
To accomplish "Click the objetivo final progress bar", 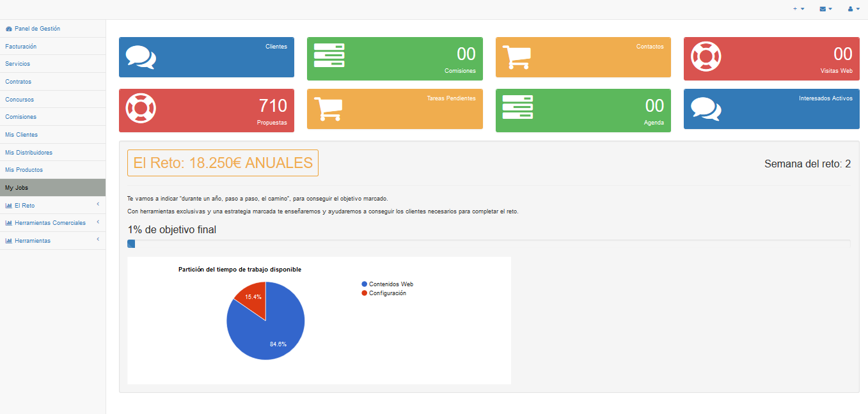I will [489, 243].
